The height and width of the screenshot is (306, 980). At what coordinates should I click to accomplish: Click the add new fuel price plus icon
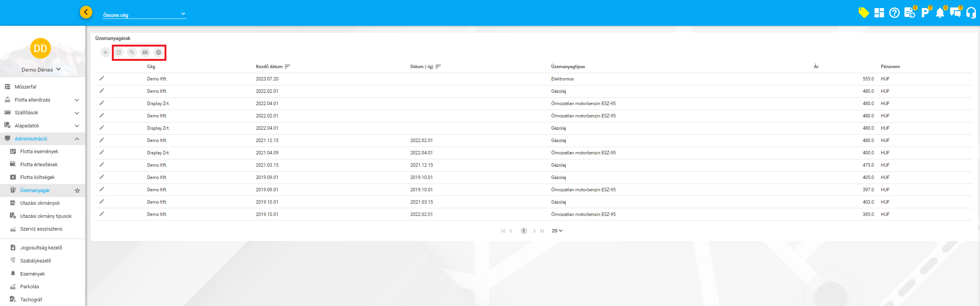[x=105, y=52]
